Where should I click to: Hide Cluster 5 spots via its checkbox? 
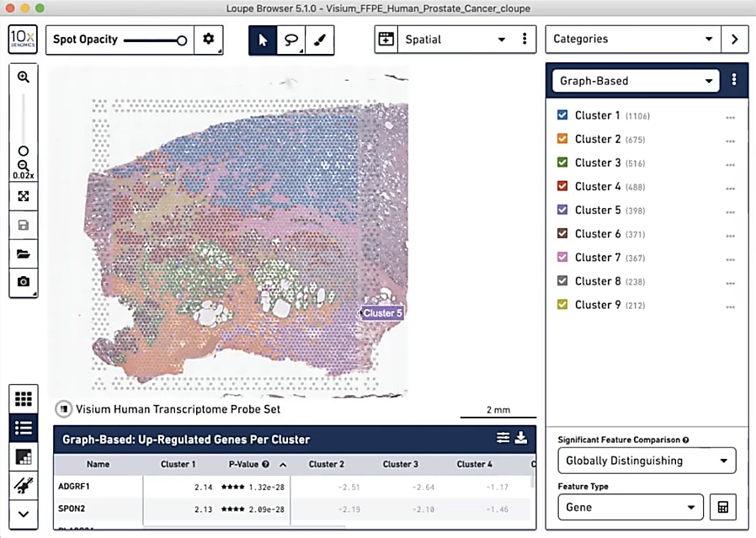(563, 210)
